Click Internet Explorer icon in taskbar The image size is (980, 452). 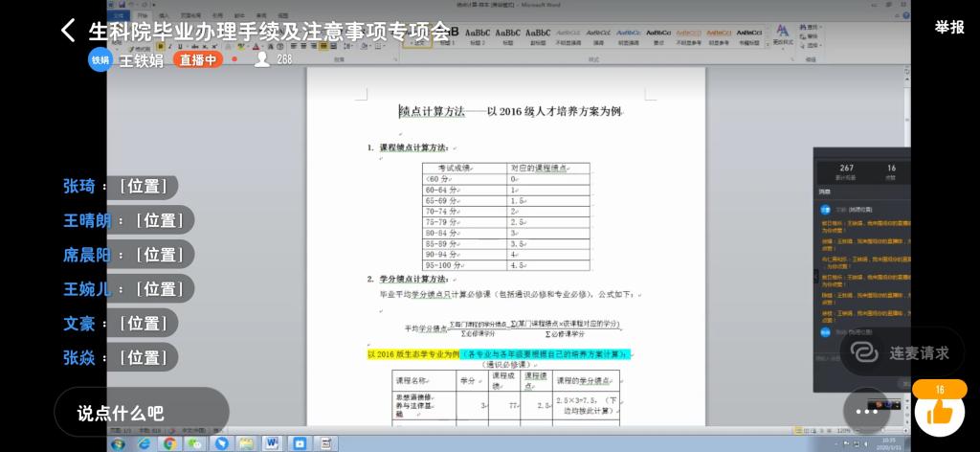click(144, 443)
